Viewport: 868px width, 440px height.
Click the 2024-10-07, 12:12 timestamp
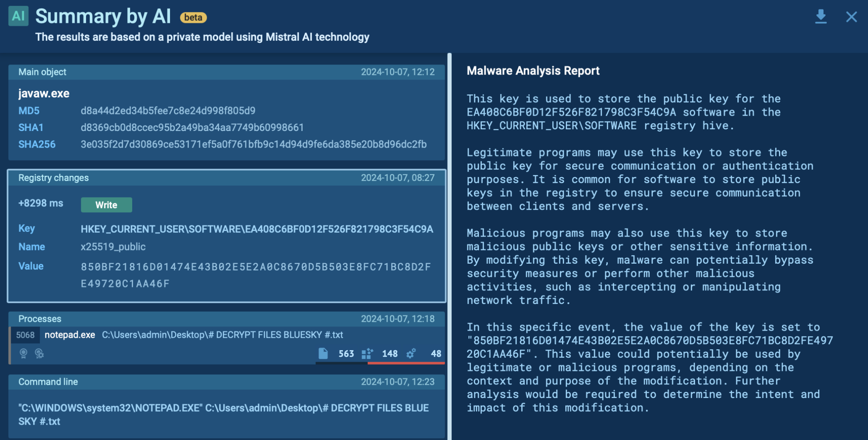(398, 72)
